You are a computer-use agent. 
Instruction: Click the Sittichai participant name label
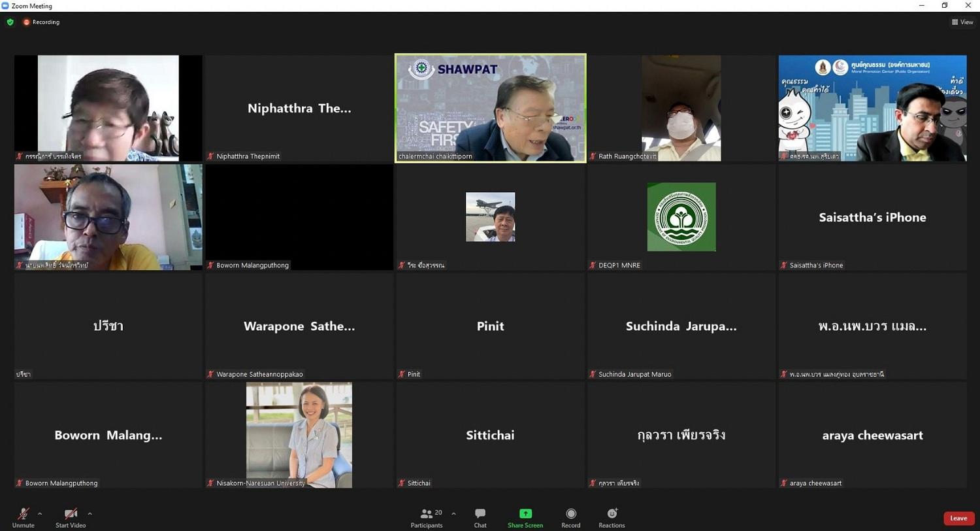[x=419, y=483]
